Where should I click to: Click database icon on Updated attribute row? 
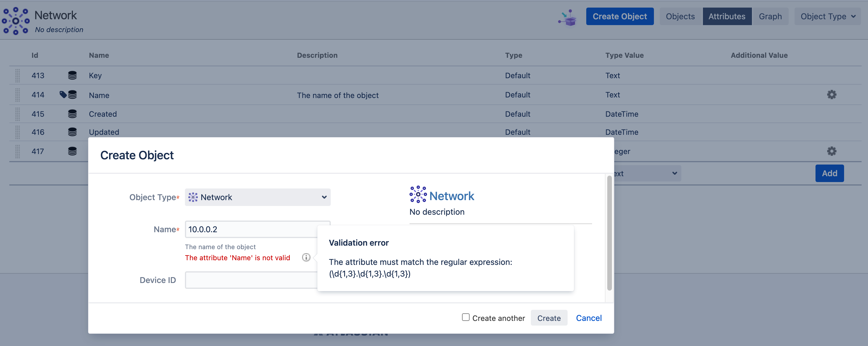pos(72,132)
